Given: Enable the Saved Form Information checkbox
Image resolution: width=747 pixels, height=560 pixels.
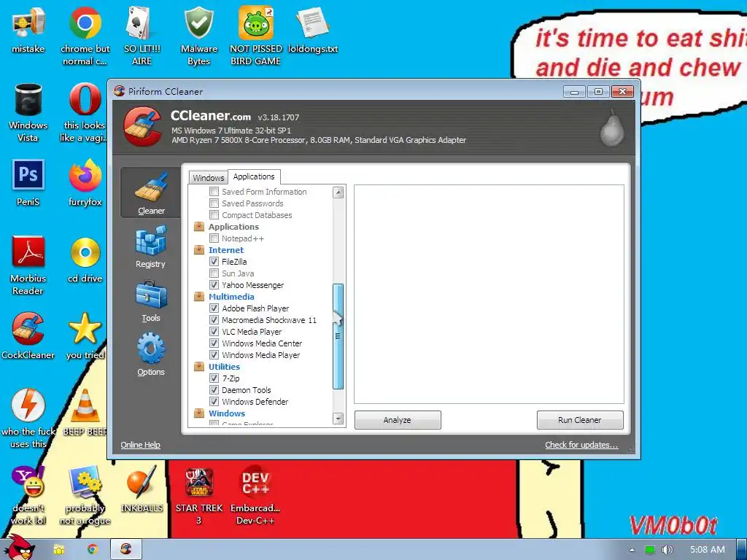Looking at the screenshot, I should pos(214,192).
